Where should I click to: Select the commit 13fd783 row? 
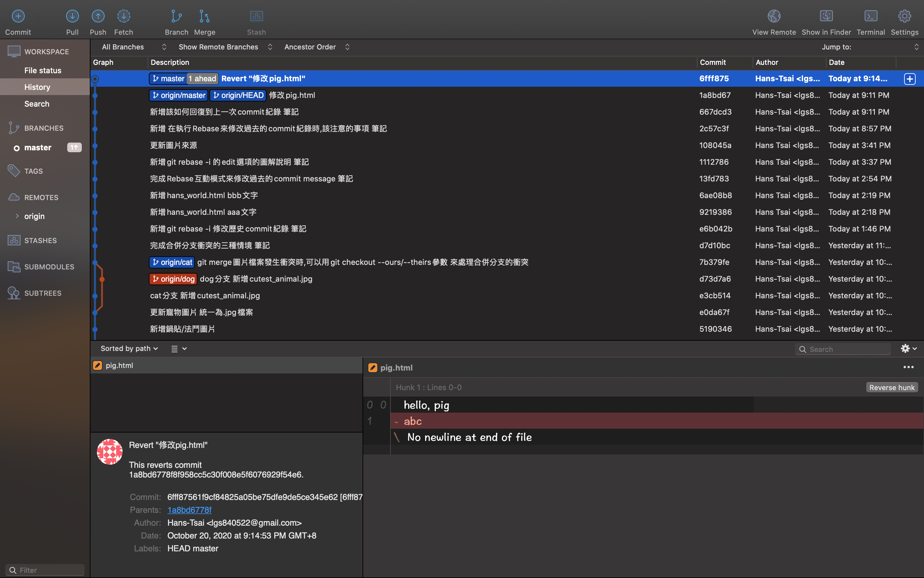(507, 179)
